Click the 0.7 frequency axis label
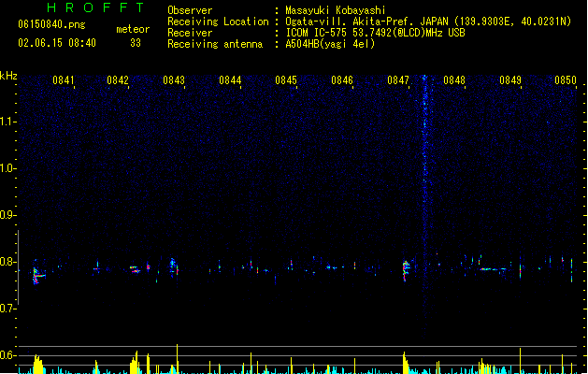 (7, 309)
